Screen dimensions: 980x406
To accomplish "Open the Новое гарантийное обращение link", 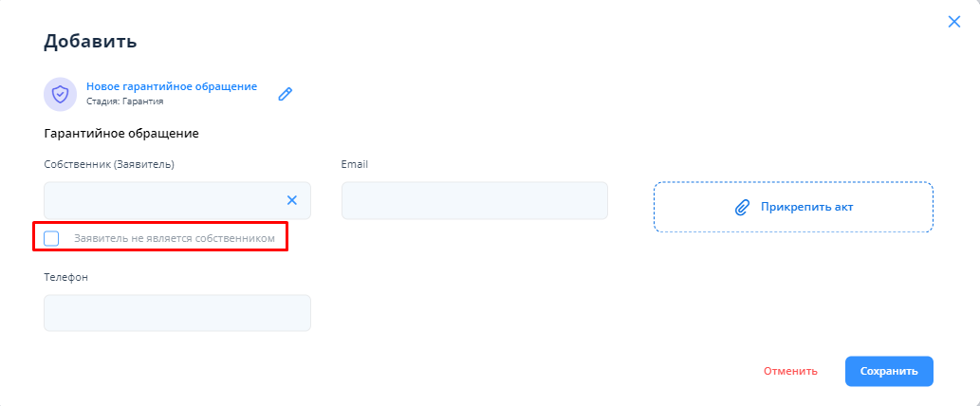I will click(x=172, y=86).
